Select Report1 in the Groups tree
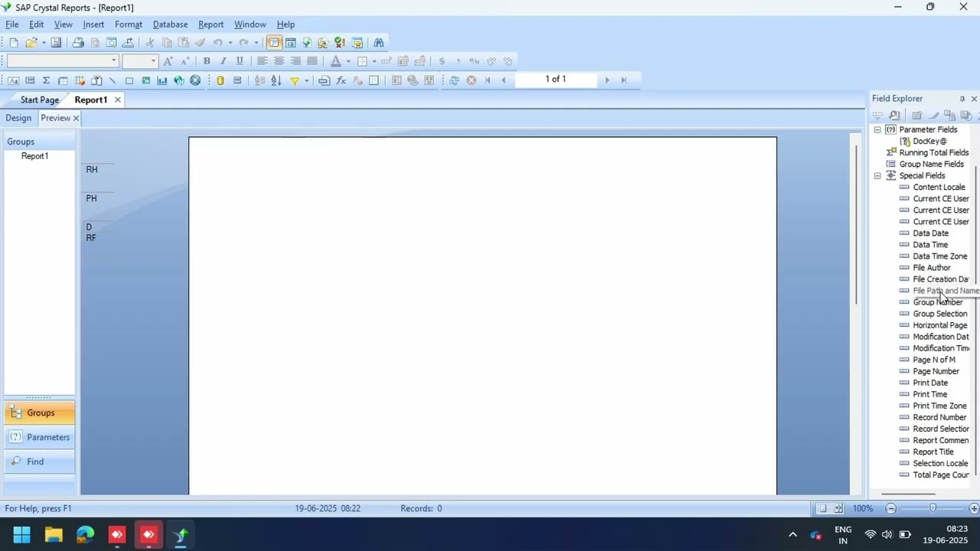Screen dimensions: 980x551 click(x=34, y=156)
